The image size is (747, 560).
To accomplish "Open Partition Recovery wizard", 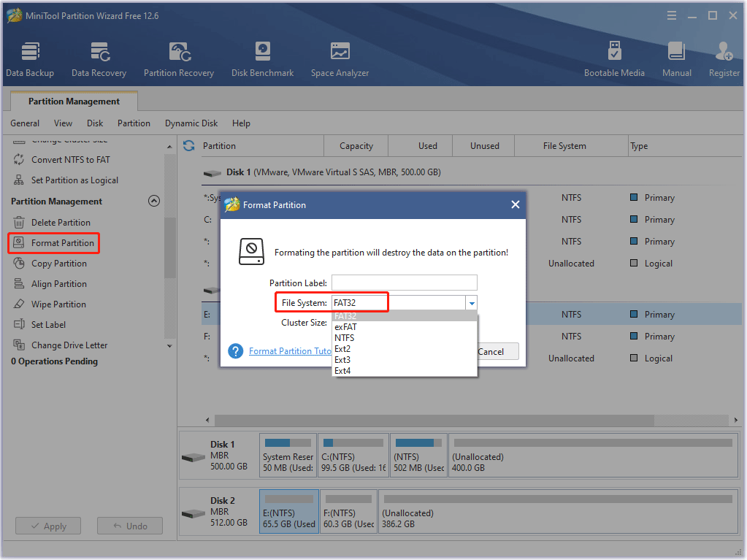I will point(179,59).
